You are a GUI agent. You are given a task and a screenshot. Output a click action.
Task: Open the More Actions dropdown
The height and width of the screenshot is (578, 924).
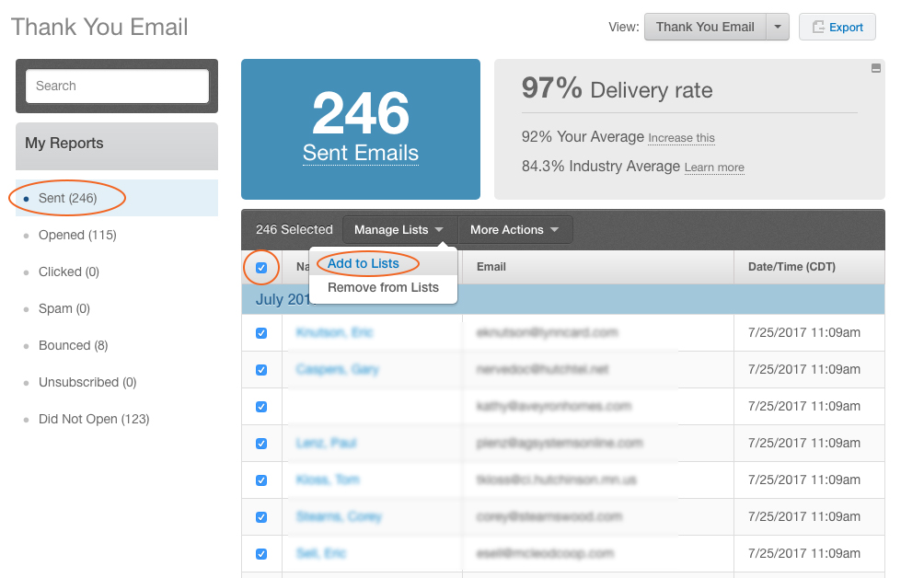514,230
